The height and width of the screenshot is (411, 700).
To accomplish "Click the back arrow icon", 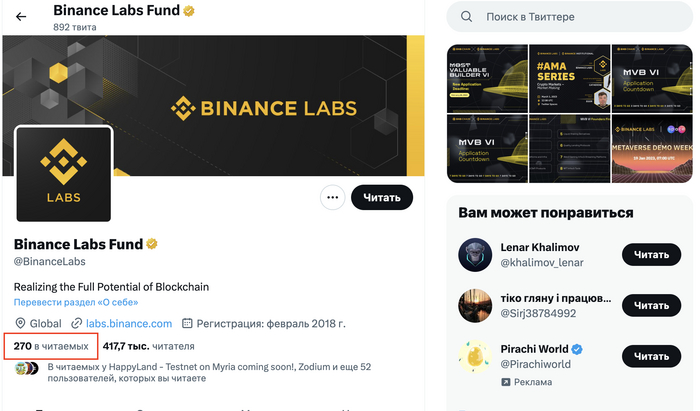I will coord(21,16).
